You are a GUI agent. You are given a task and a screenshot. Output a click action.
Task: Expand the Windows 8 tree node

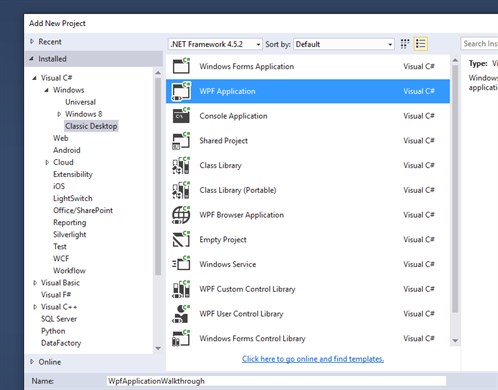[x=59, y=114]
